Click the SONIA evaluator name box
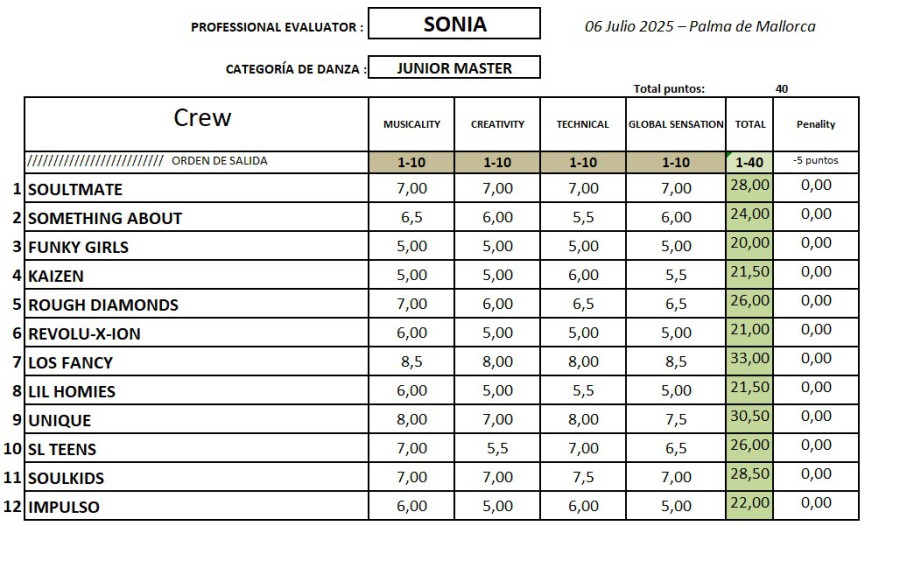This screenshot has height=561, width=900. pyautogui.click(x=454, y=24)
